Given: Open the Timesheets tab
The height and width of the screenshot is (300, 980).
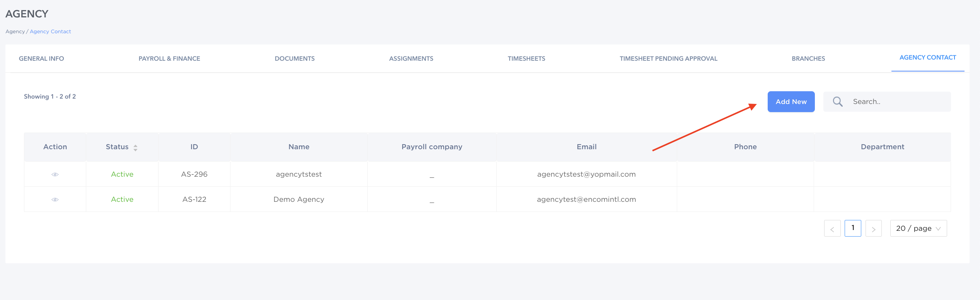Looking at the screenshot, I should [x=526, y=58].
